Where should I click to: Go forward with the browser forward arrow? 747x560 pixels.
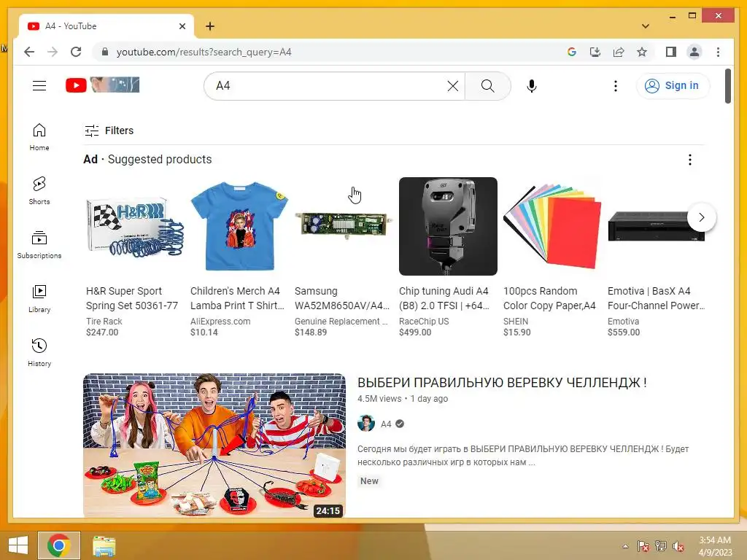tap(53, 52)
